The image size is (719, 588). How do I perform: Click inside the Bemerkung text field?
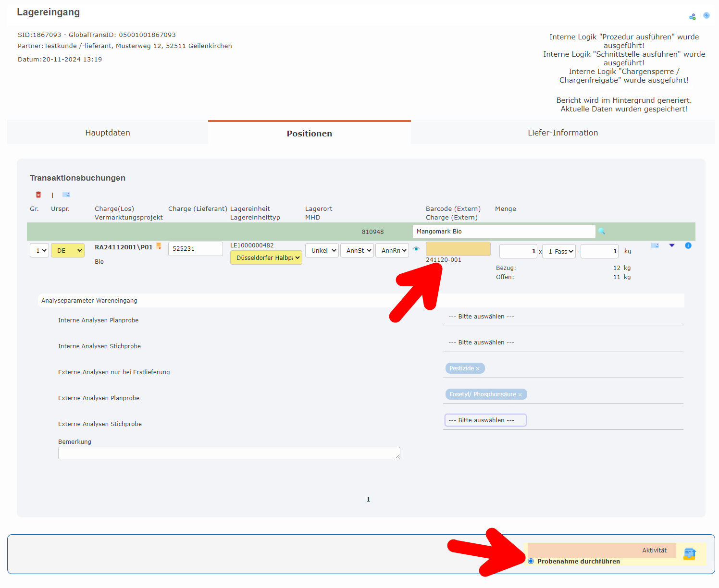tap(229, 453)
